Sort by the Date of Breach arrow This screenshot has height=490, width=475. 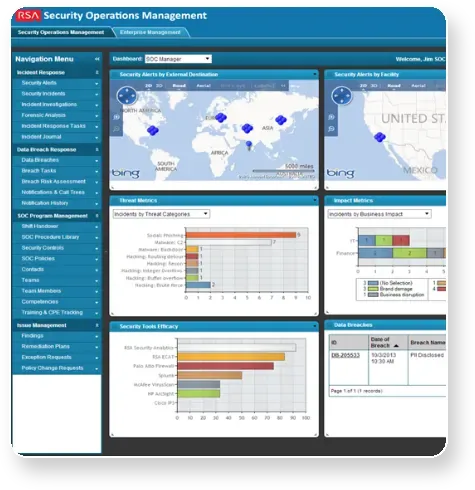coord(396,346)
